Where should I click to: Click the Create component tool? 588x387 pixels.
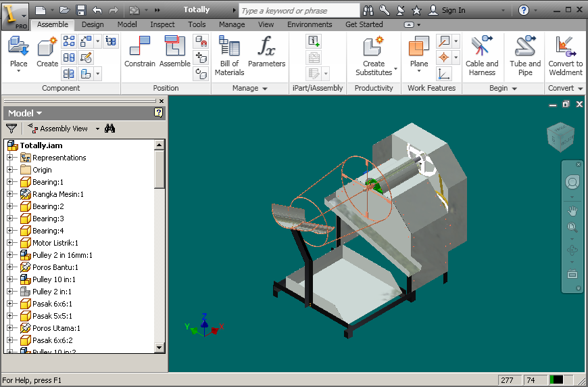[x=47, y=52]
